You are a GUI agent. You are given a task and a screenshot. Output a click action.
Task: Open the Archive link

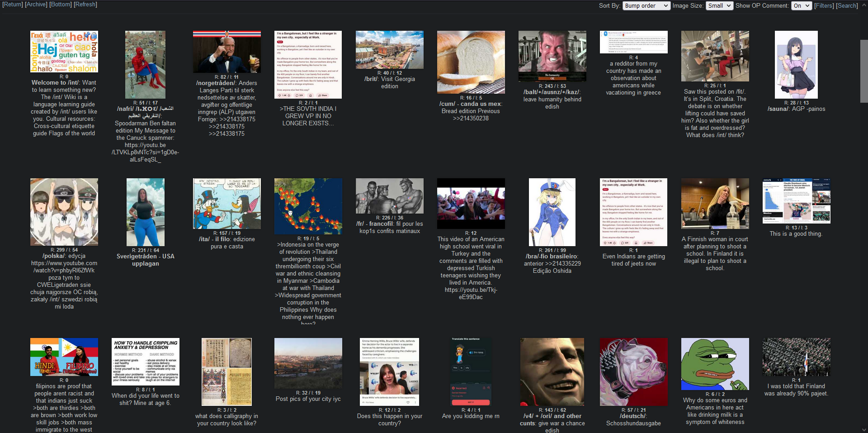pos(36,5)
